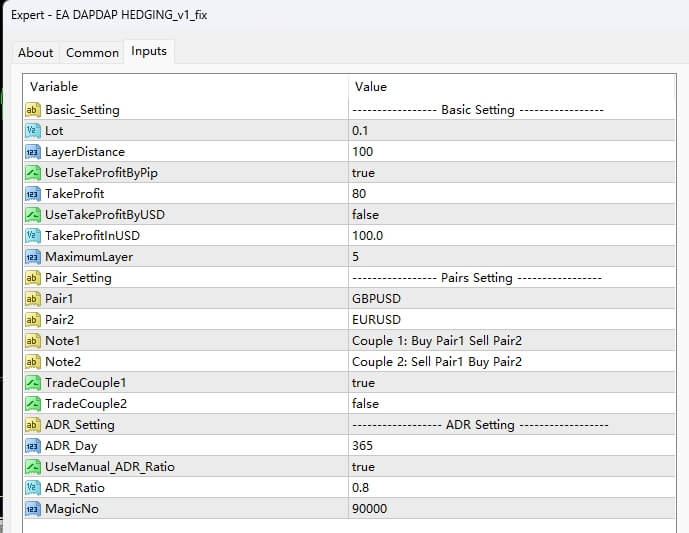689x533 pixels.
Task: Select the TakeProfitInUSD variable name
Action: (x=92, y=236)
